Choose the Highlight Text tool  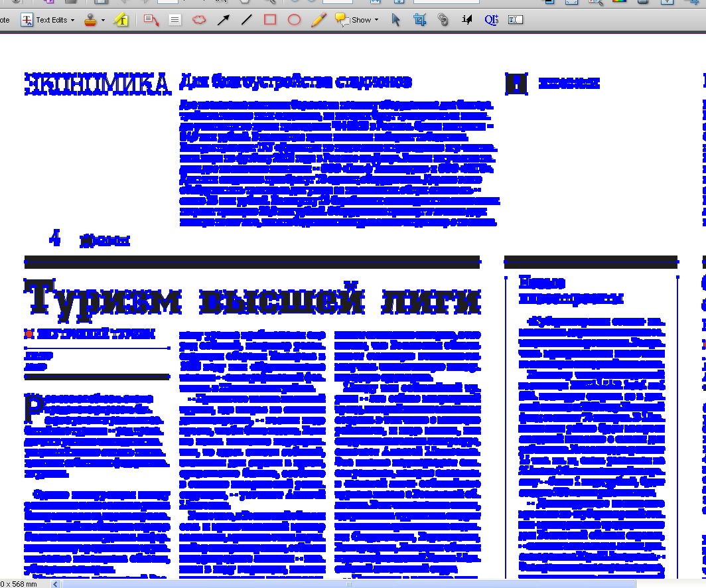pos(121,20)
